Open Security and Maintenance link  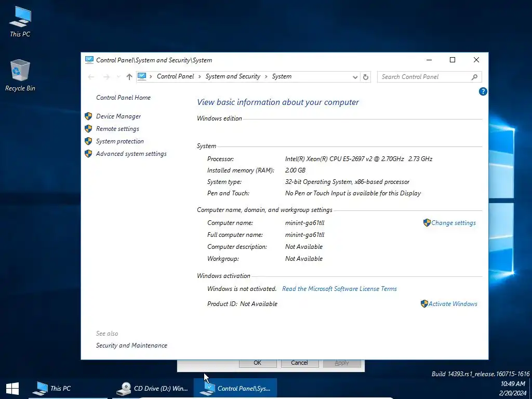[x=131, y=345]
